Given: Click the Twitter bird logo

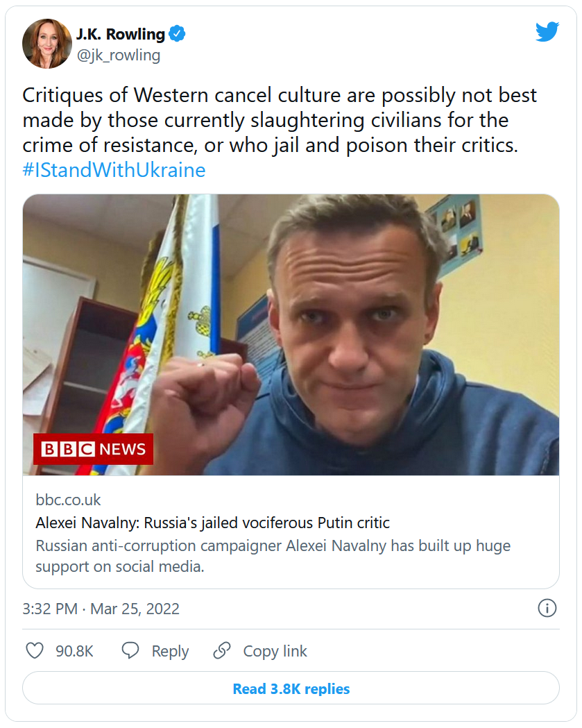Looking at the screenshot, I should [x=547, y=32].
